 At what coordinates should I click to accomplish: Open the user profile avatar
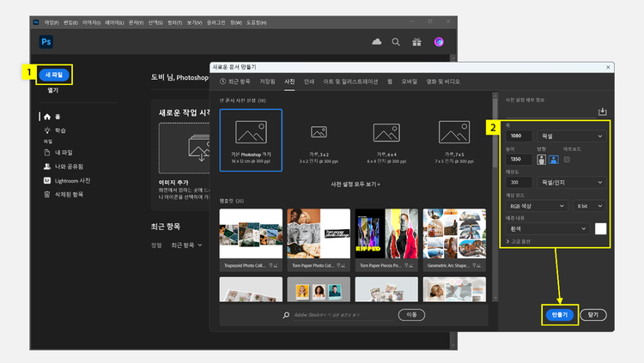pos(439,42)
